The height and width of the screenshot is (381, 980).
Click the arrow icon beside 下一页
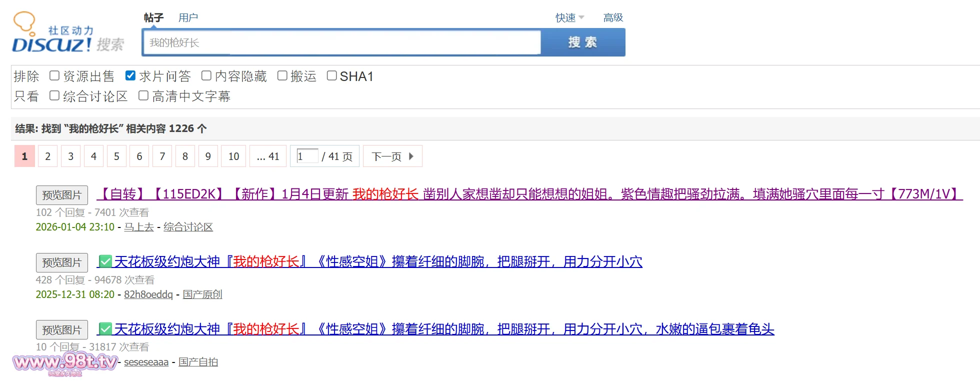coord(411,156)
